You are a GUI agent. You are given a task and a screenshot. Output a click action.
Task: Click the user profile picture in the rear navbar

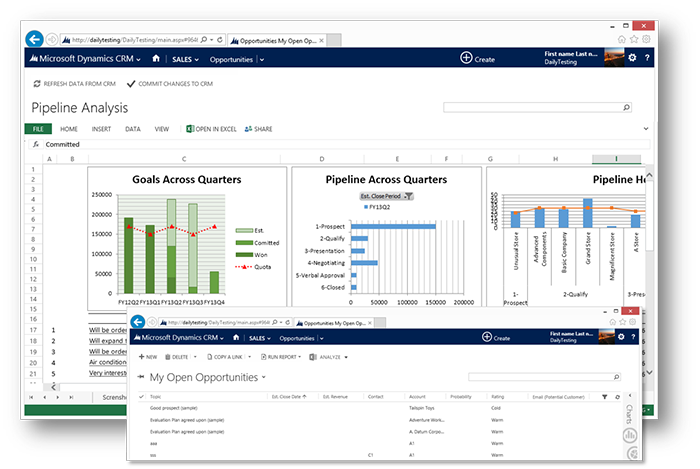click(614, 58)
